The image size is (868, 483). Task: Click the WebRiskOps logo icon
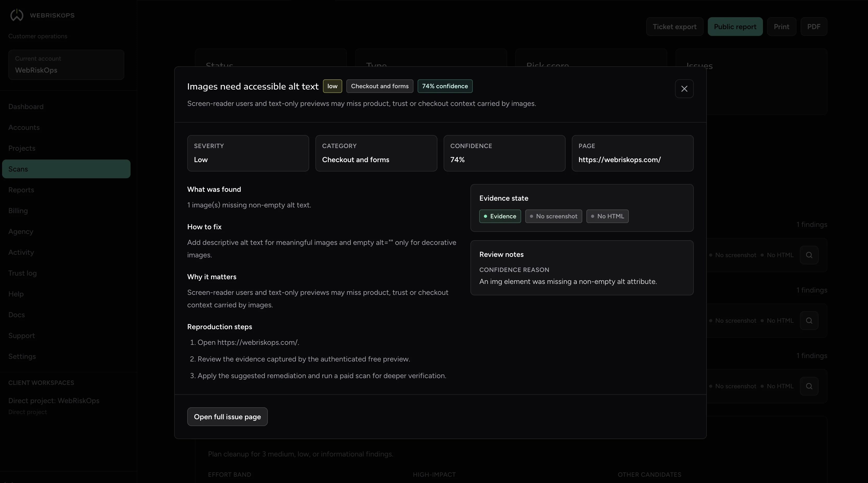point(16,15)
